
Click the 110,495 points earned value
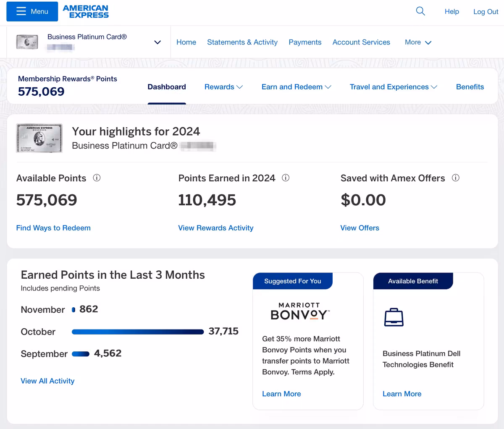[x=207, y=200]
